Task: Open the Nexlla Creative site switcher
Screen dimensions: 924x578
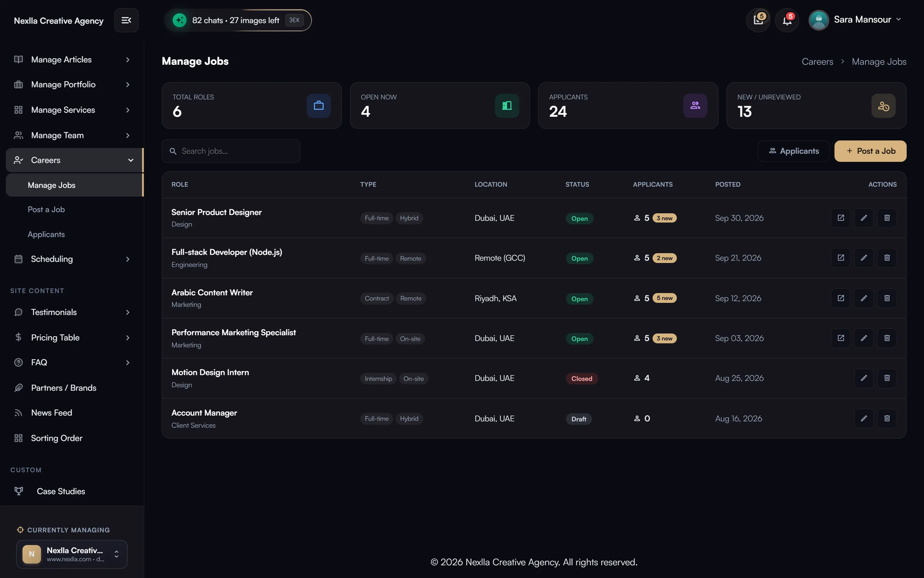Action: point(72,554)
